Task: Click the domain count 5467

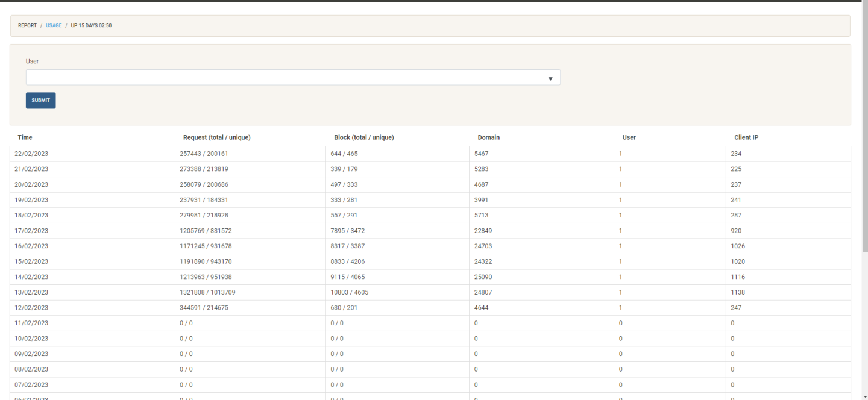Action: pos(482,154)
